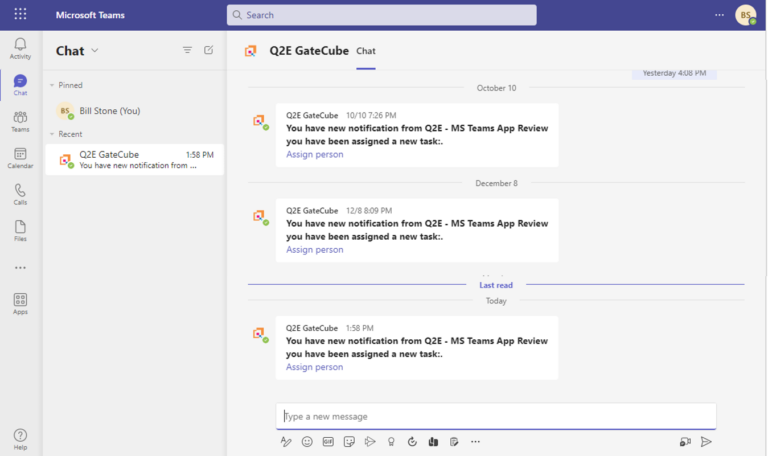768x456 pixels.
Task: Click the 12/8 8:09 PM timestamp
Action: click(x=369, y=211)
